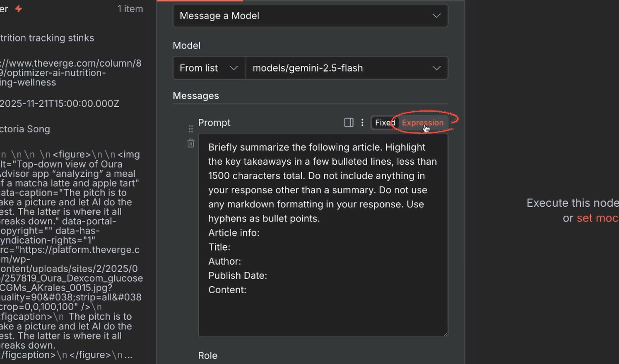Open the Message a Model operation dropdown
The width and height of the screenshot is (619, 364).
click(310, 16)
